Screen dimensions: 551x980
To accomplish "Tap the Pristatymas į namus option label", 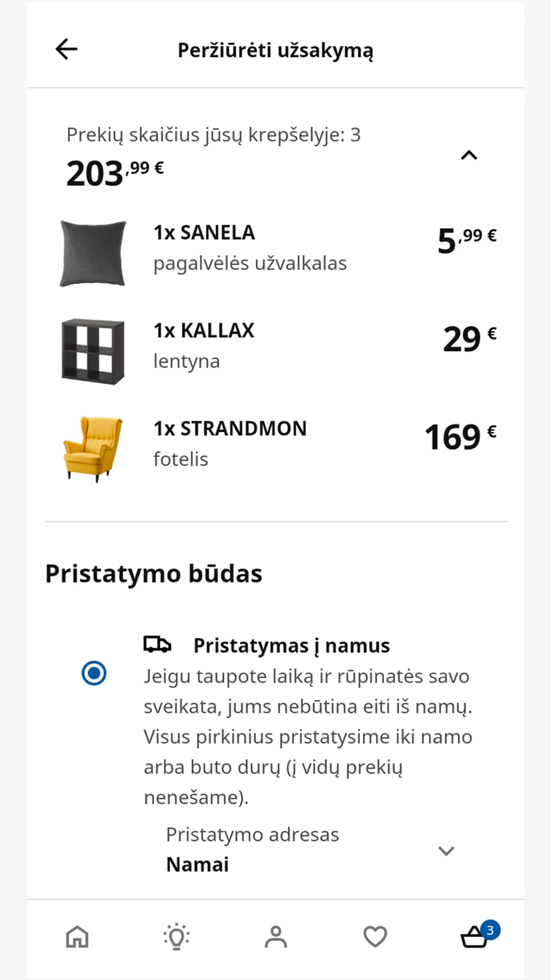I will [x=291, y=645].
